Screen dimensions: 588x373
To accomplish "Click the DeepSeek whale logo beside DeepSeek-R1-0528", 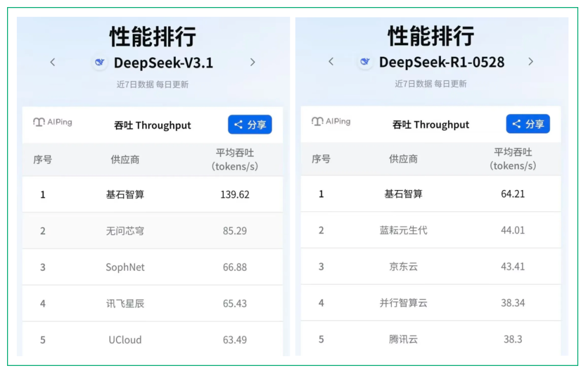I will [x=365, y=62].
